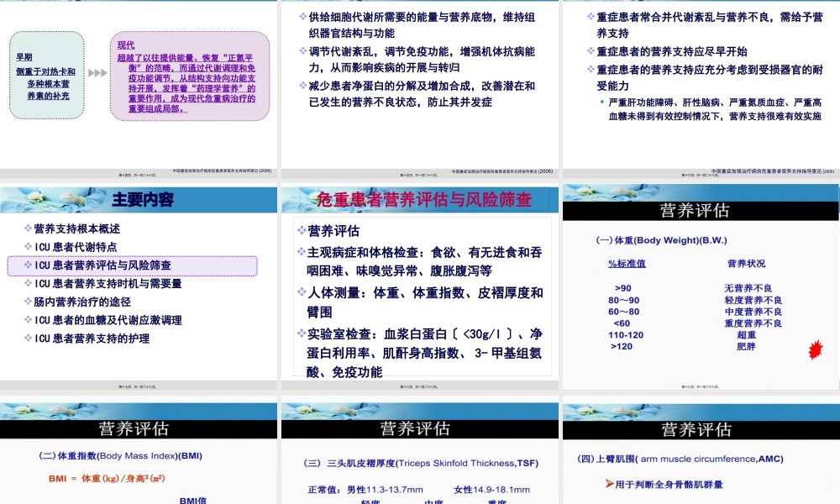Click ICU患者营养支持的护理 agenda item
The image size is (840, 504).
(x=92, y=339)
